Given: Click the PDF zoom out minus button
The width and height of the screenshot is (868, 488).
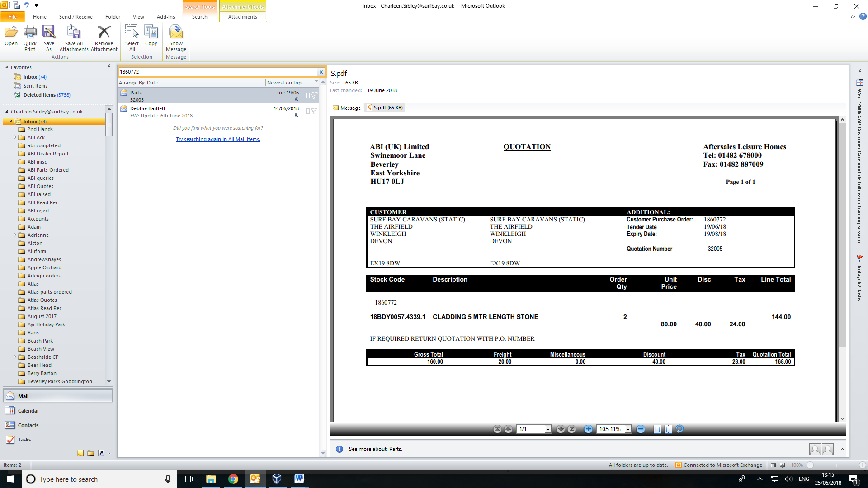Looking at the screenshot, I should [641, 429].
